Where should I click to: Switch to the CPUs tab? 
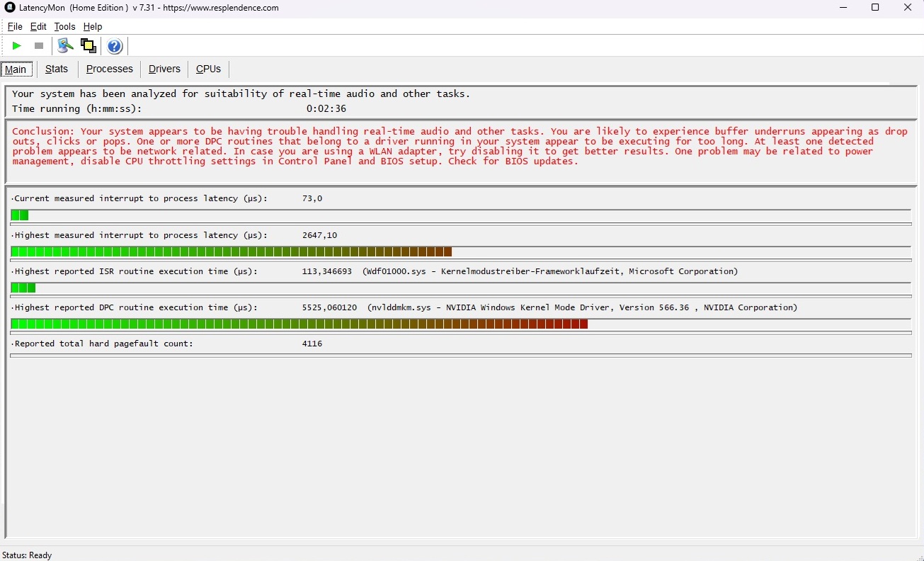[208, 69]
